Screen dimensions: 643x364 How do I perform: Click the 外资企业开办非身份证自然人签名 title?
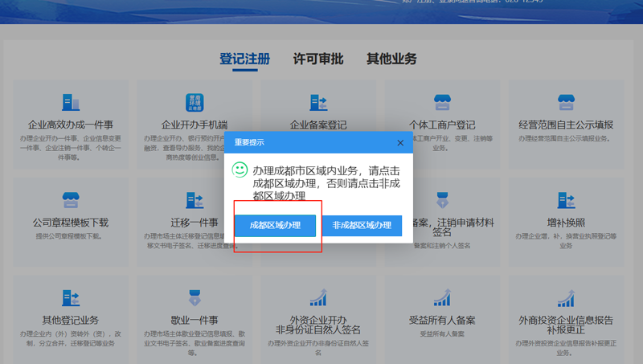[x=318, y=325]
